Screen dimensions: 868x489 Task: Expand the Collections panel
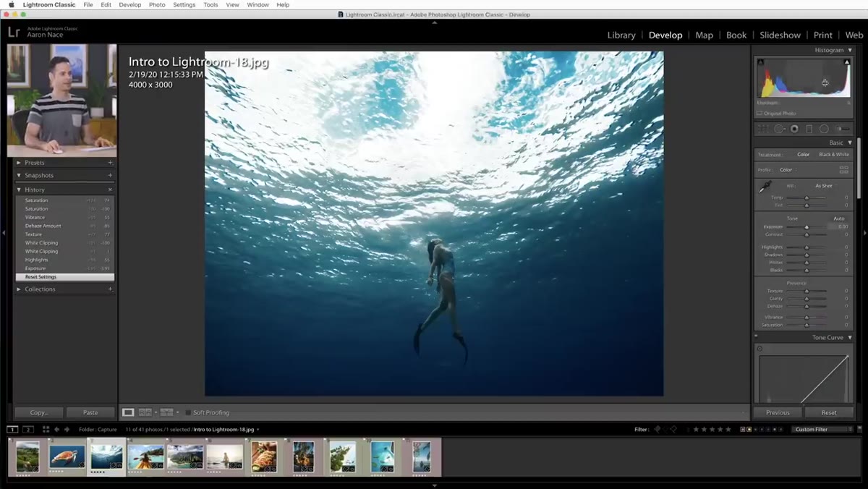[x=19, y=289]
